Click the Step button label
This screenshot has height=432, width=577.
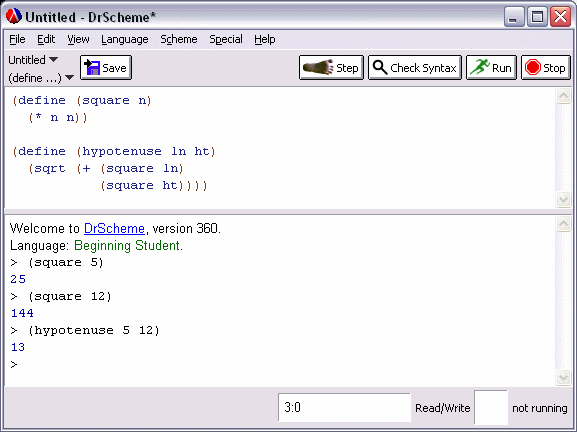click(347, 68)
